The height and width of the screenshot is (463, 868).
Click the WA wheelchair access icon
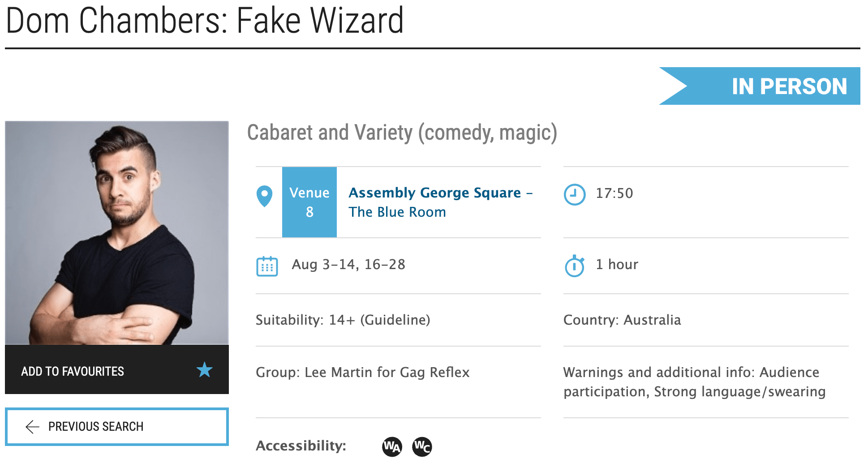[x=392, y=446]
